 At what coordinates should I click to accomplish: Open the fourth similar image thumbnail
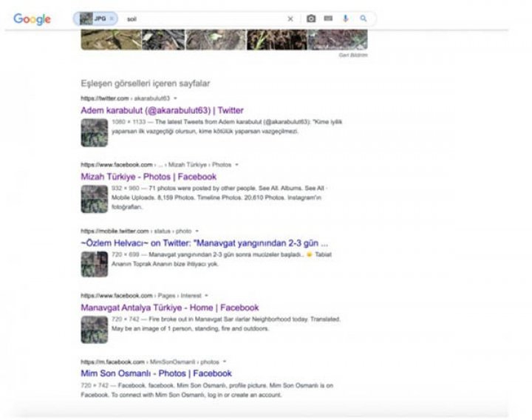click(x=277, y=40)
